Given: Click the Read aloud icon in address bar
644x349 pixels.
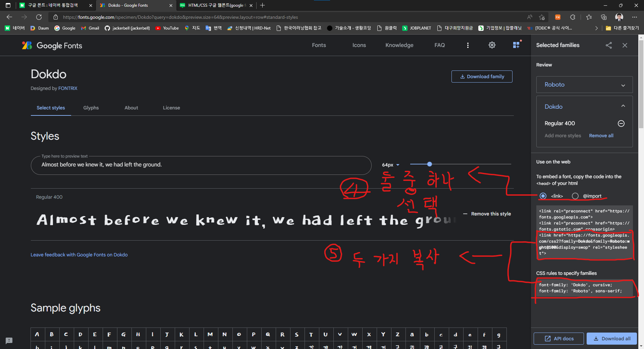Looking at the screenshot, I should coord(530,17).
